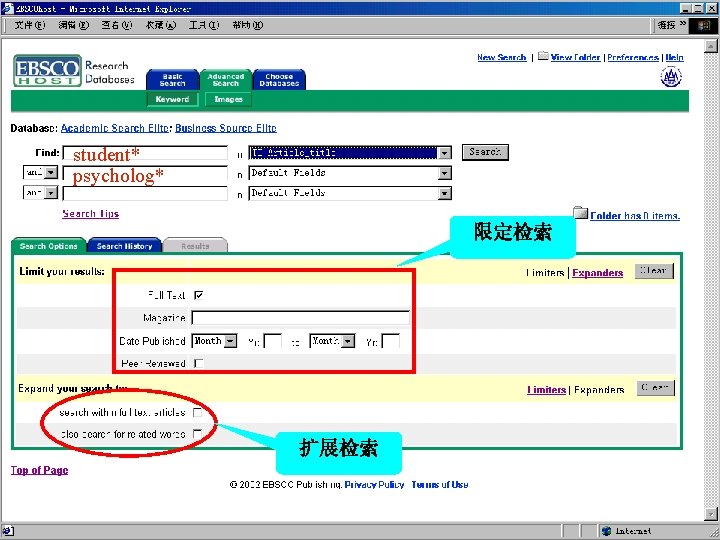
Task: Open the Terms of Use link
Action: point(440,484)
